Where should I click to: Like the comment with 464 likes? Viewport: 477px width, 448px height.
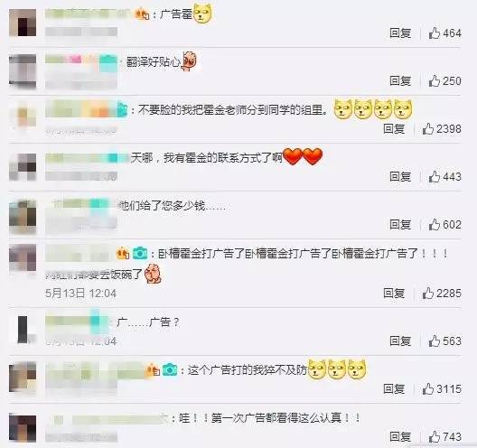435,33
